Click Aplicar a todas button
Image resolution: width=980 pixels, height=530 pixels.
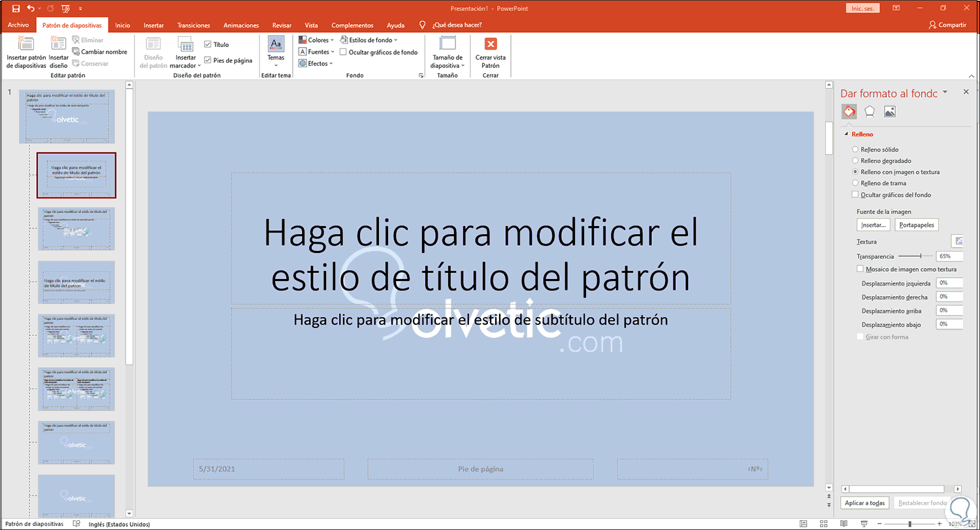click(864, 503)
